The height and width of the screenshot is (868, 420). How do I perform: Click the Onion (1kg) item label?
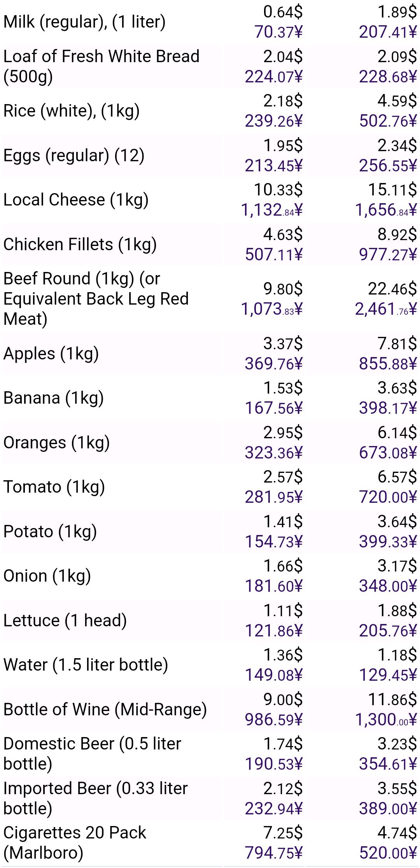click(47, 576)
